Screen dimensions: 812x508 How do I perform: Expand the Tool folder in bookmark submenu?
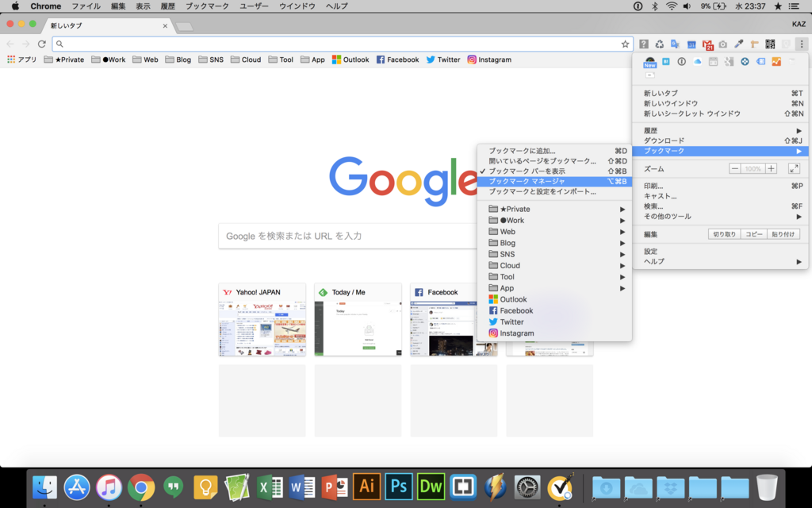[x=554, y=277]
